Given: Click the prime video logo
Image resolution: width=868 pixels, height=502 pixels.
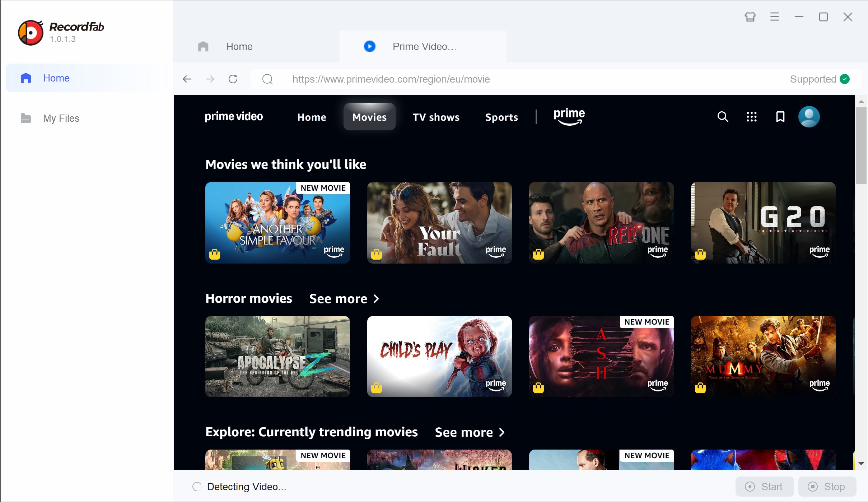Looking at the screenshot, I should point(234,117).
